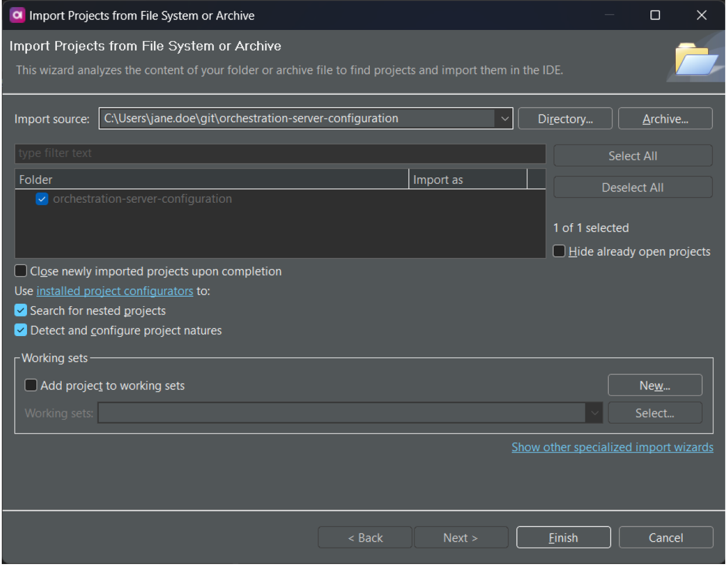
Task: Click the app icon in the title bar
Action: click(17, 15)
